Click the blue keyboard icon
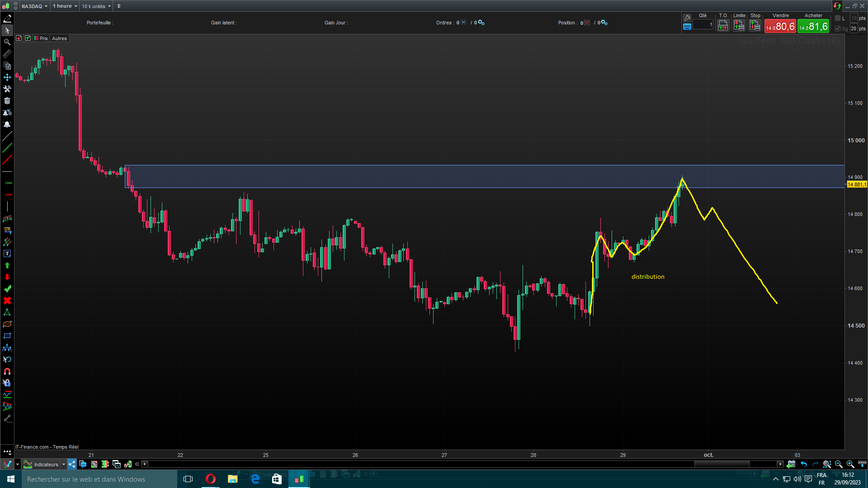This screenshot has width=868, height=488. pos(687,27)
